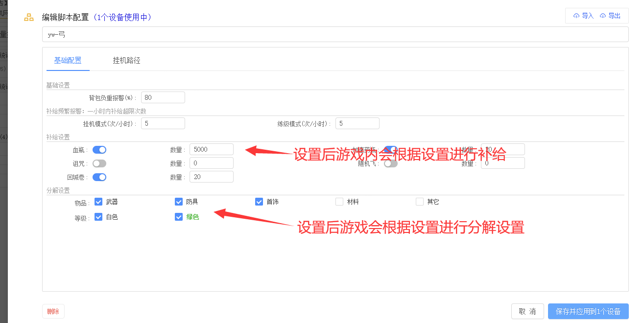644x323 pixels.
Task: Enable the 随机飞 switch
Action: [390, 163]
